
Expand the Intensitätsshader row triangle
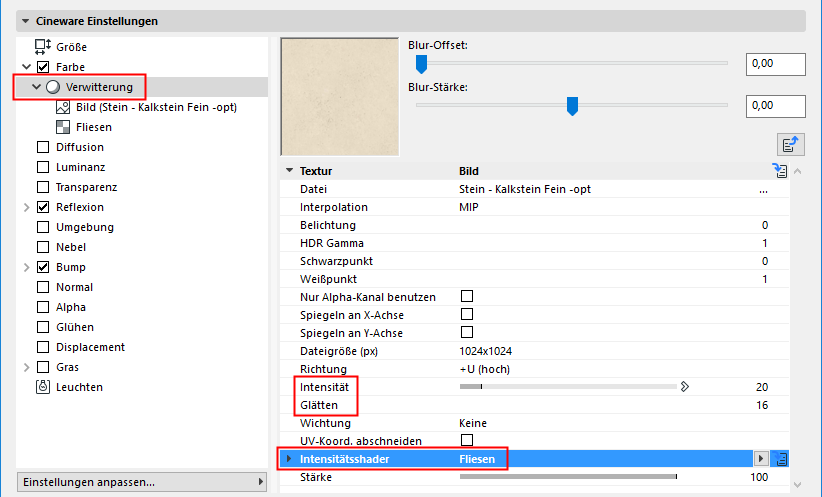point(289,459)
